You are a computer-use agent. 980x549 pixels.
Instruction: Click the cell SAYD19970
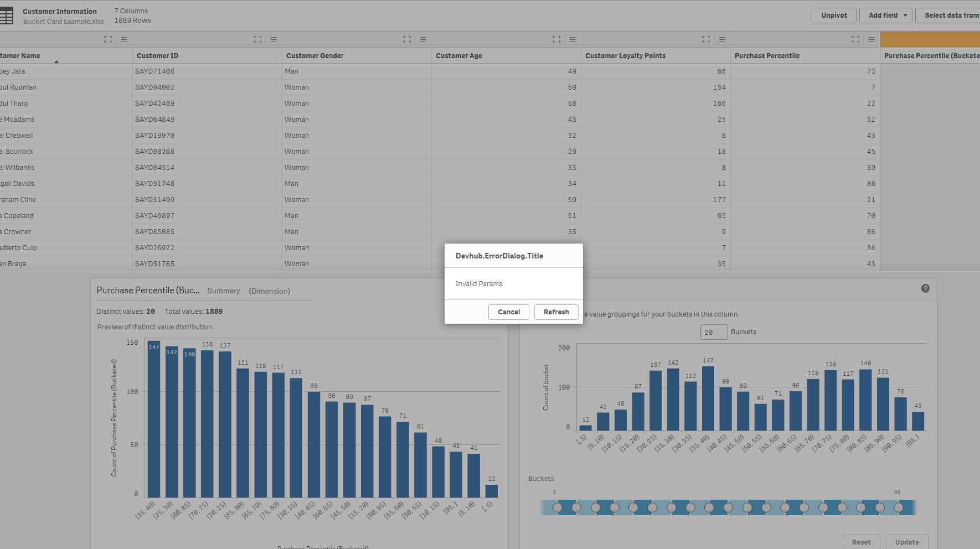(x=208, y=136)
